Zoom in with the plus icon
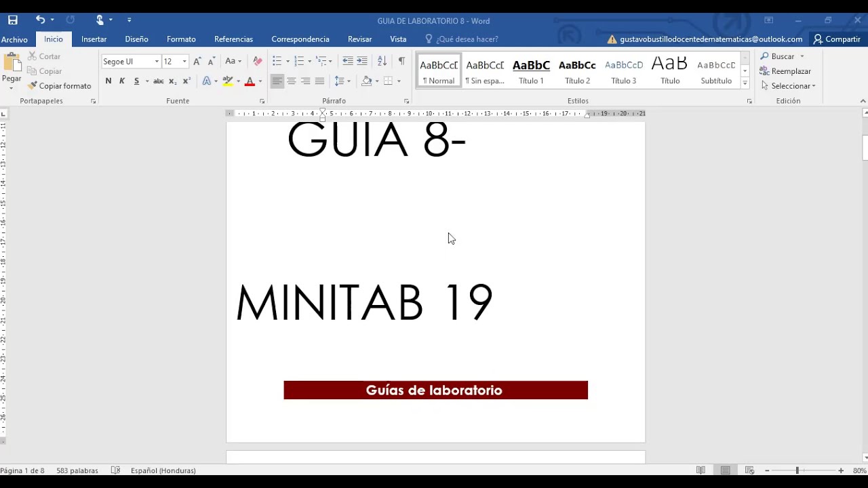Viewport: 868px width, 488px height. point(841,470)
